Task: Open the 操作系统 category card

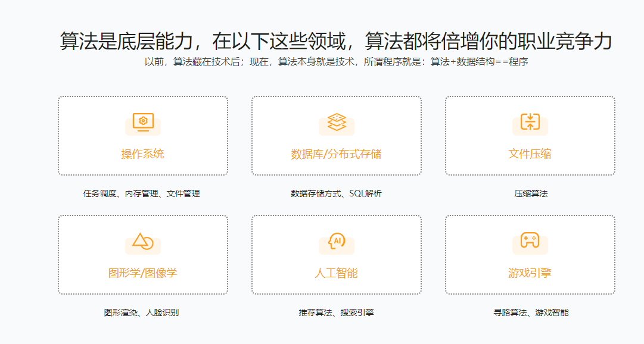Action: [x=142, y=136]
